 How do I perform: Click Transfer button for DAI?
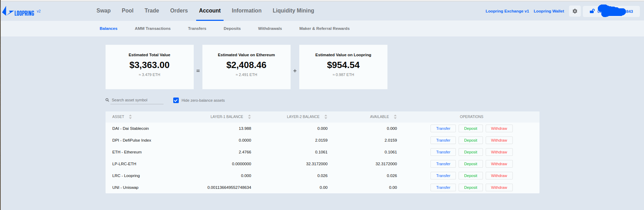pyautogui.click(x=443, y=128)
